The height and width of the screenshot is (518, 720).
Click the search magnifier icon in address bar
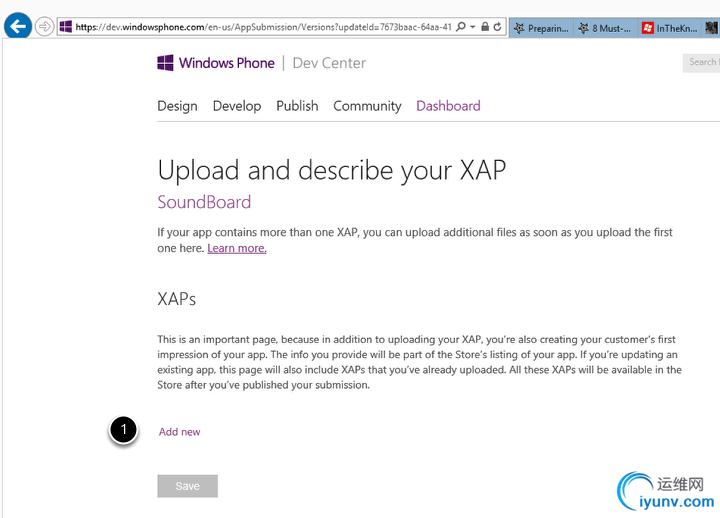[x=461, y=27]
